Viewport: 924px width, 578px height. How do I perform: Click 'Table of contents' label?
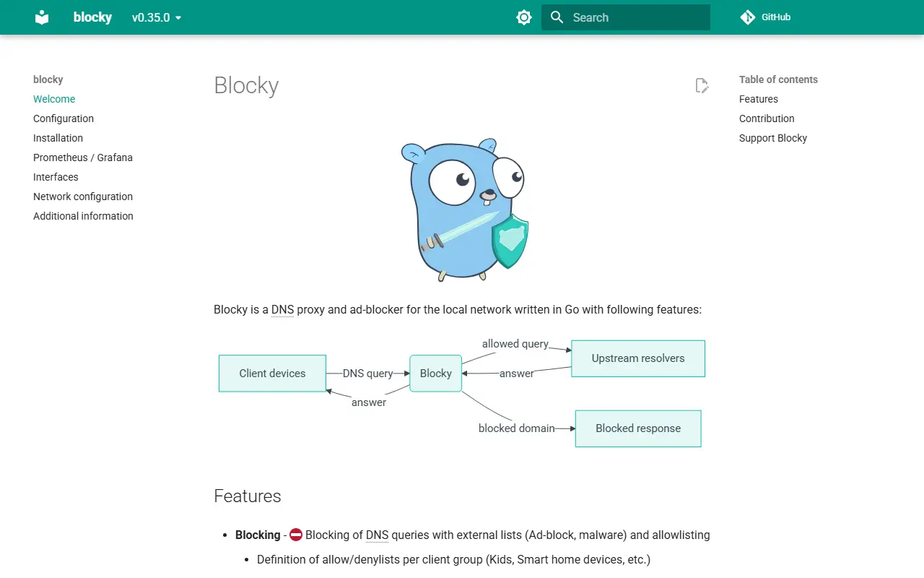click(778, 79)
